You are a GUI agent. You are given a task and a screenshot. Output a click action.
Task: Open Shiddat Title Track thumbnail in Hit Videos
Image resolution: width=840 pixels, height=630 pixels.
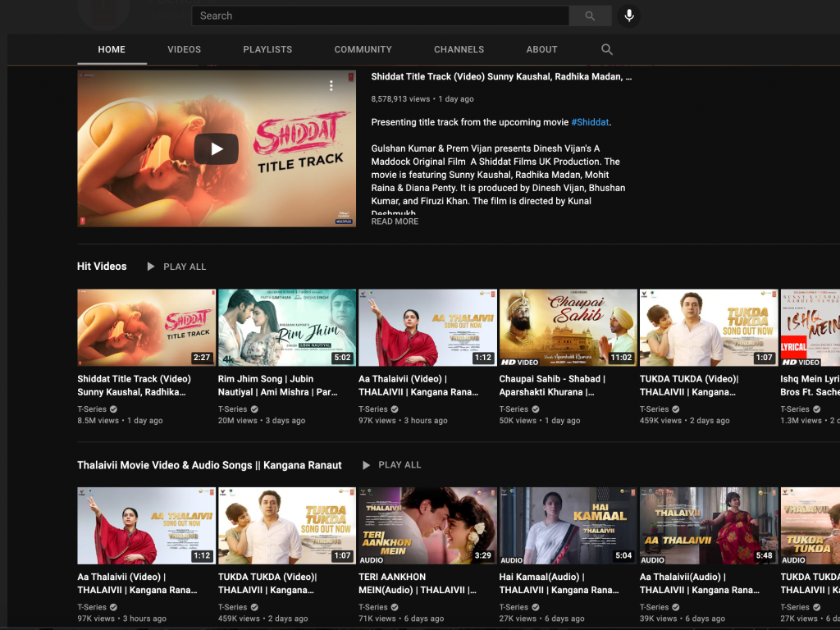coord(146,328)
